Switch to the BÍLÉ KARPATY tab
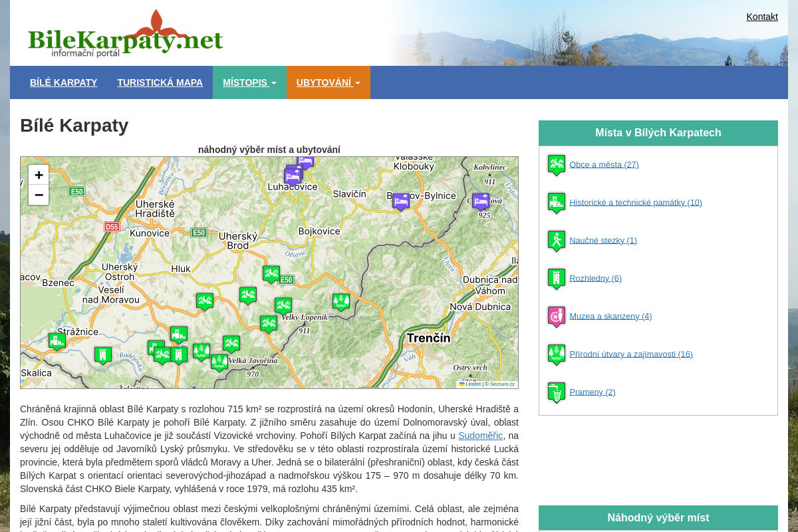 coord(63,82)
